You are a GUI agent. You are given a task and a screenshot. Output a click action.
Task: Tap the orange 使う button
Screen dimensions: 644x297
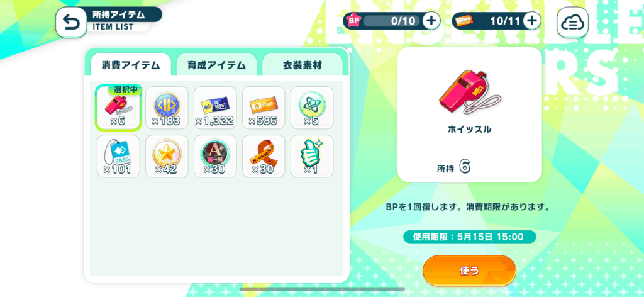(469, 271)
